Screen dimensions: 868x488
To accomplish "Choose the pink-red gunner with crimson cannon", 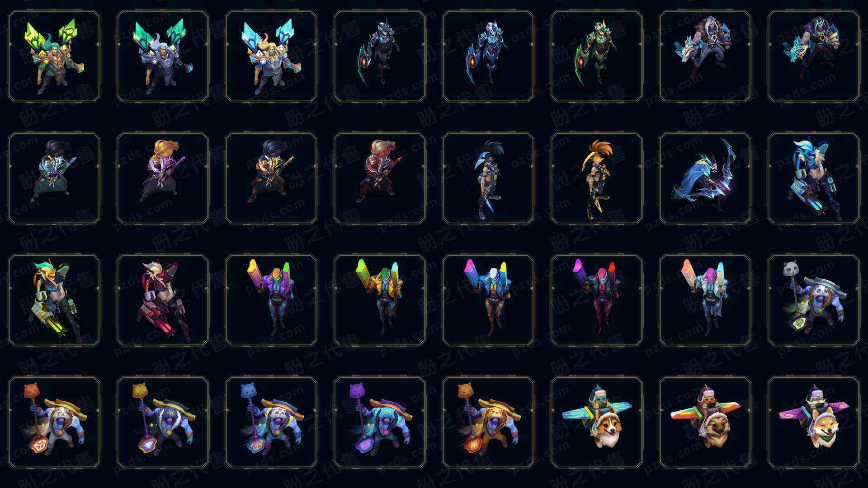I will pyautogui.click(x=163, y=300).
